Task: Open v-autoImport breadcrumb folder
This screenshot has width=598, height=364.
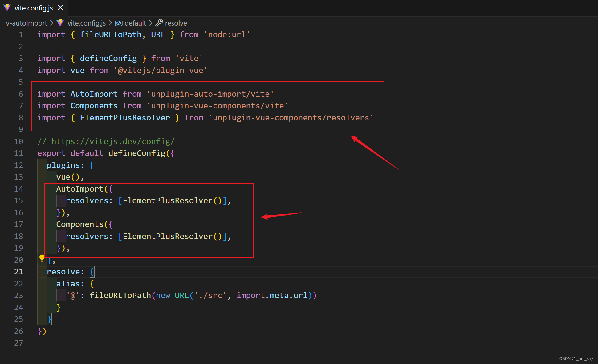Action: (26, 23)
